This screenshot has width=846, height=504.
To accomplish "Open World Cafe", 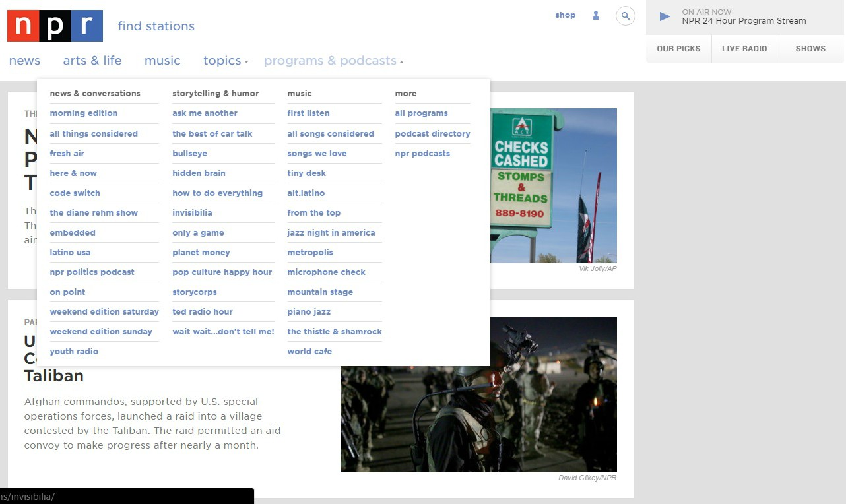I will pyautogui.click(x=310, y=351).
